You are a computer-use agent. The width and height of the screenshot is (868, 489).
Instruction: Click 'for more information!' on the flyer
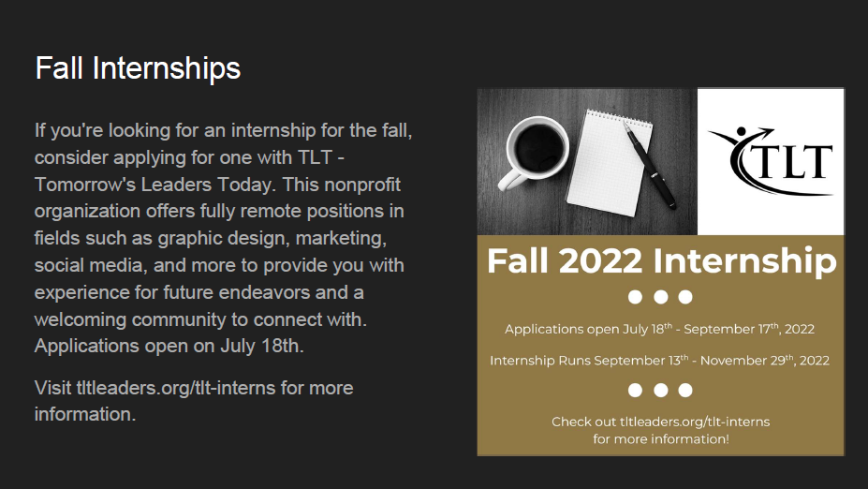[661, 439]
